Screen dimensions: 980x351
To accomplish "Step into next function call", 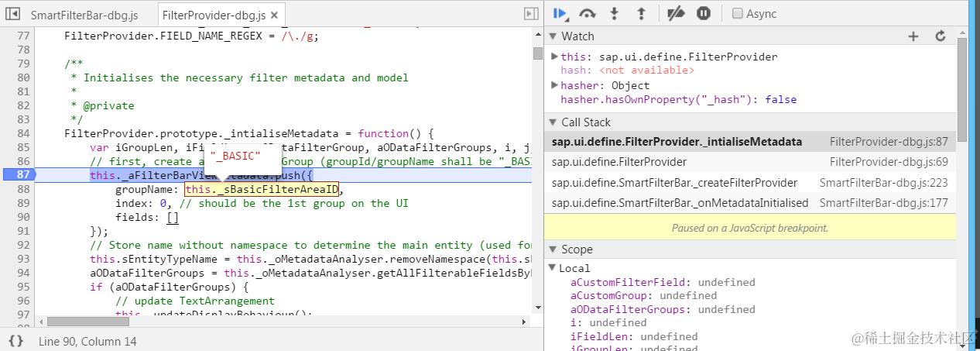I will (615, 13).
